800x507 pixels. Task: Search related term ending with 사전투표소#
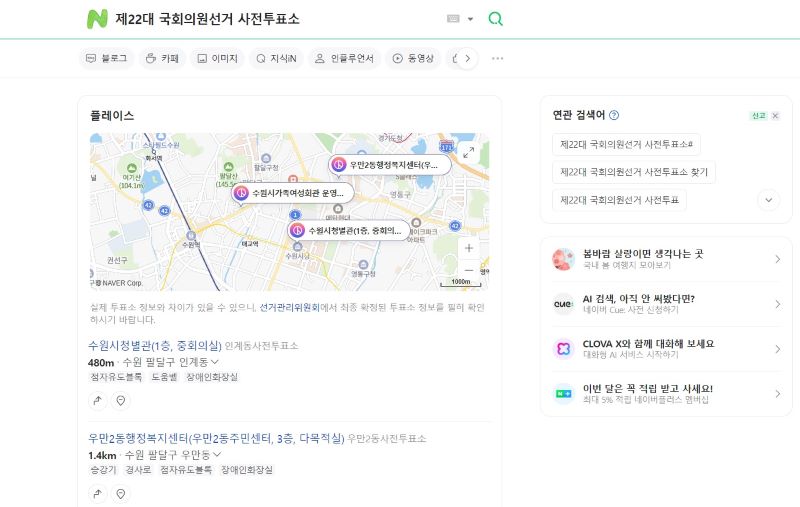(x=626, y=144)
